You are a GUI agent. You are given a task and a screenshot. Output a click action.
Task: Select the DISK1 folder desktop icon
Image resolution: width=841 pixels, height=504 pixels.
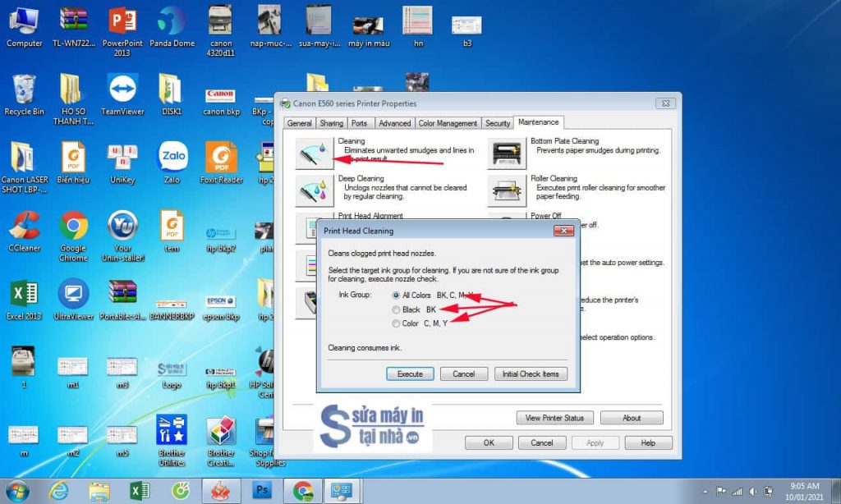(172, 95)
